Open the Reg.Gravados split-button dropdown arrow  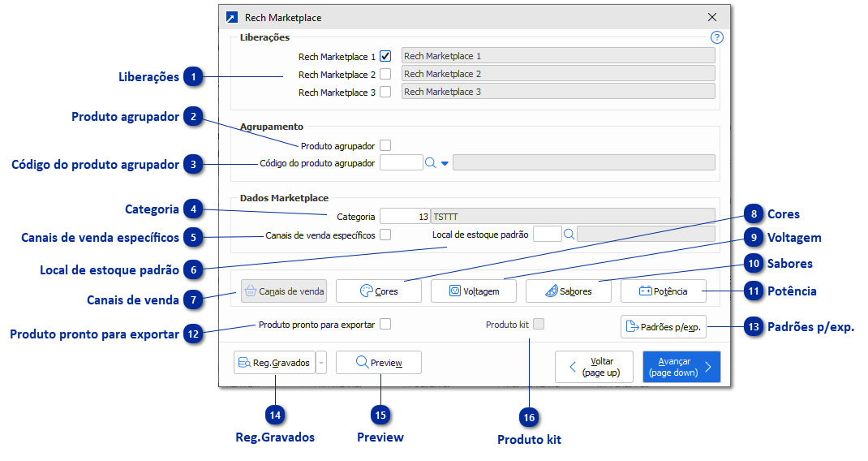(x=321, y=362)
